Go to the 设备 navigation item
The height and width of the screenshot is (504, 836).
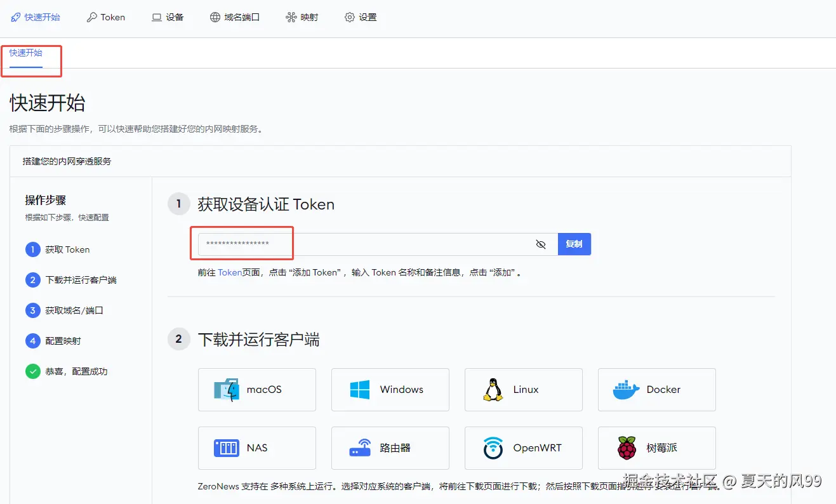point(168,17)
